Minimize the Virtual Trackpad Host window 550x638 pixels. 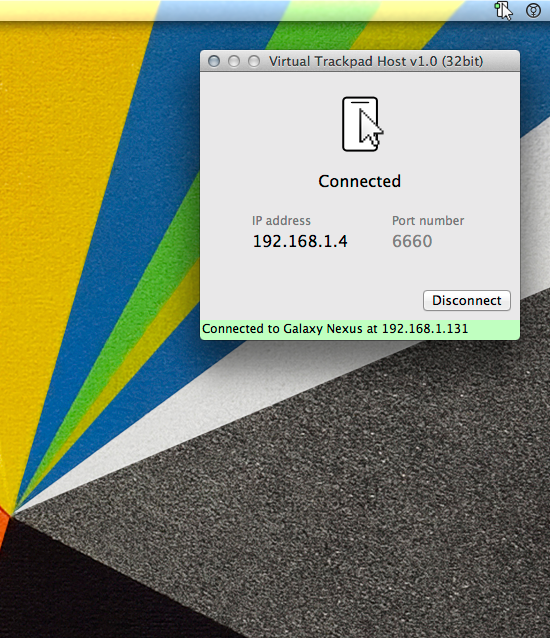(234, 61)
